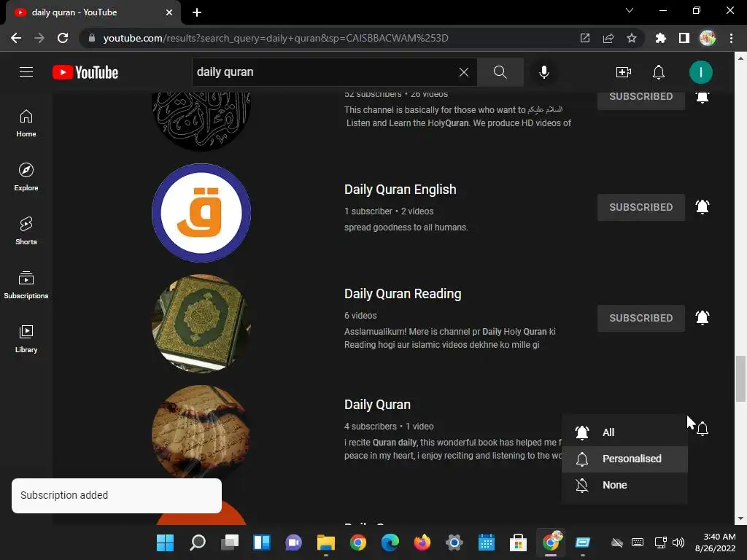Toggle notification bell of top partially visible channel
The width and height of the screenshot is (747, 560).
[703, 97]
